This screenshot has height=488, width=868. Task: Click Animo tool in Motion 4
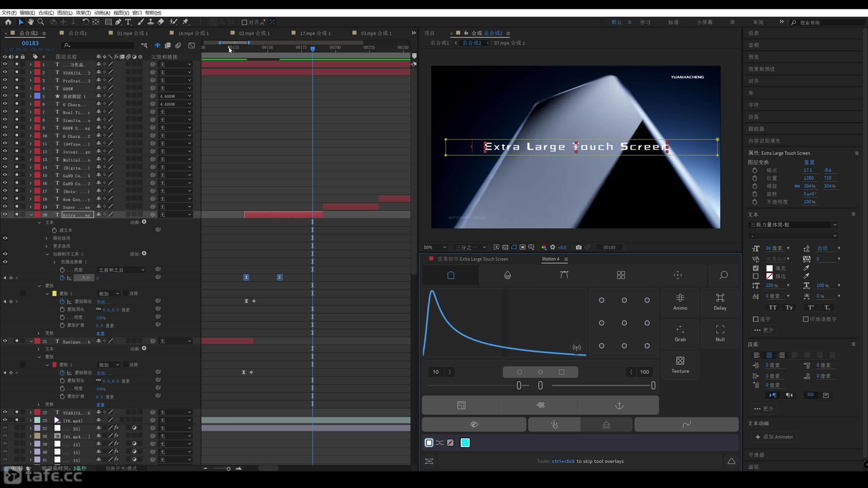tap(680, 302)
